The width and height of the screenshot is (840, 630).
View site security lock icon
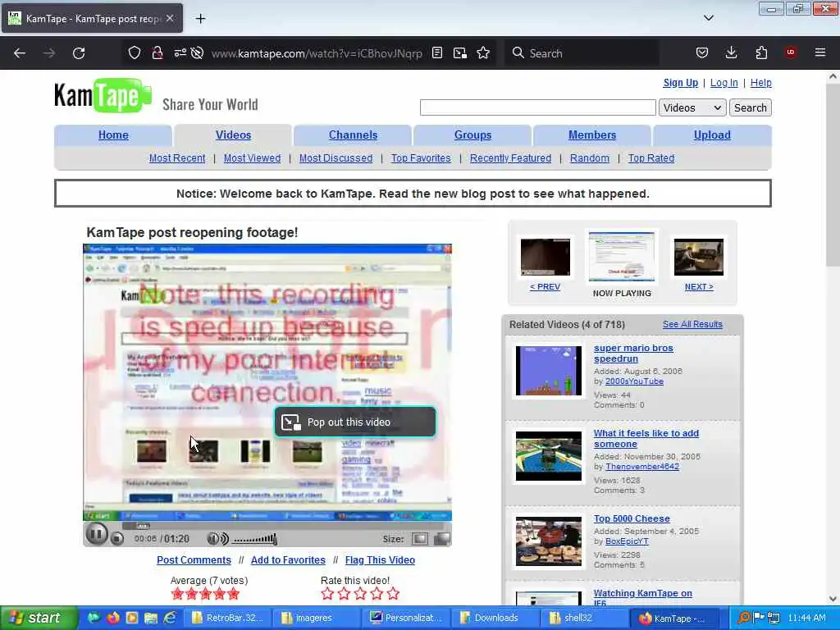(x=157, y=53)
